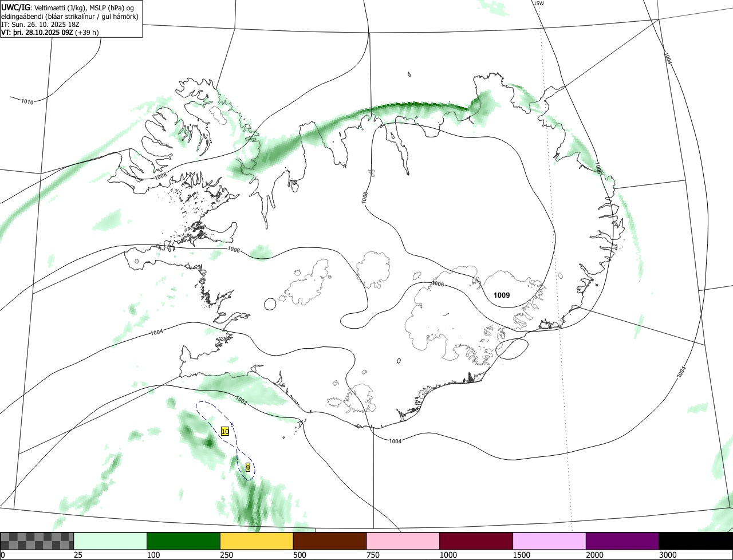Viewport: 733px width, 560px height.
Task: Click the legend value 1500
Action: click(522, 555)
